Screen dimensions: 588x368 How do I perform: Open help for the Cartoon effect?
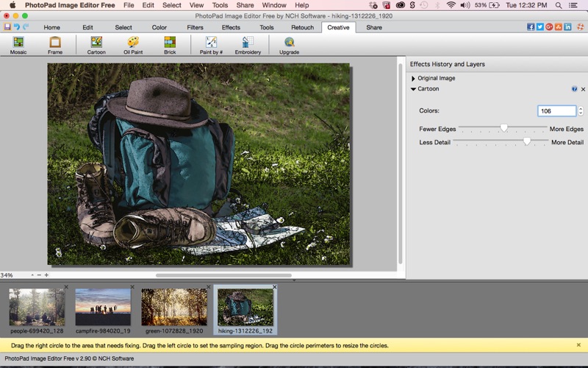click(574, 89)
